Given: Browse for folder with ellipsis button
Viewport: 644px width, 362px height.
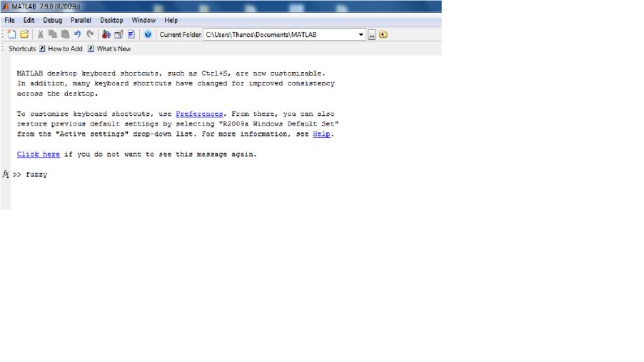Looking at the screenshot, I should tap(372, 35).
